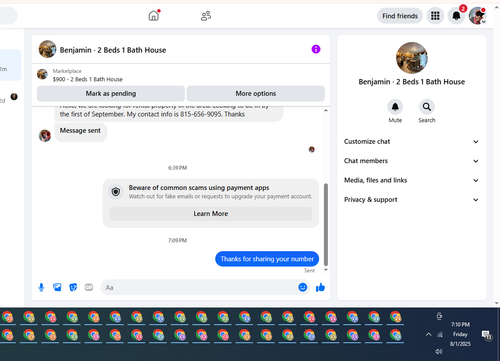Open the notifications bell with badge
Screen dimensions: 500x361
(x=456, y=16)
